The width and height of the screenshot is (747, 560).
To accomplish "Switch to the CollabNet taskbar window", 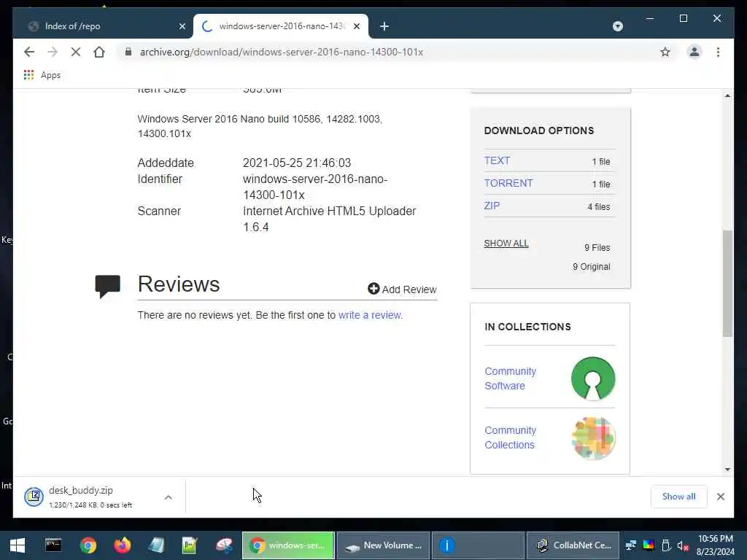I will pyautogui.click(x=573, y=545).
